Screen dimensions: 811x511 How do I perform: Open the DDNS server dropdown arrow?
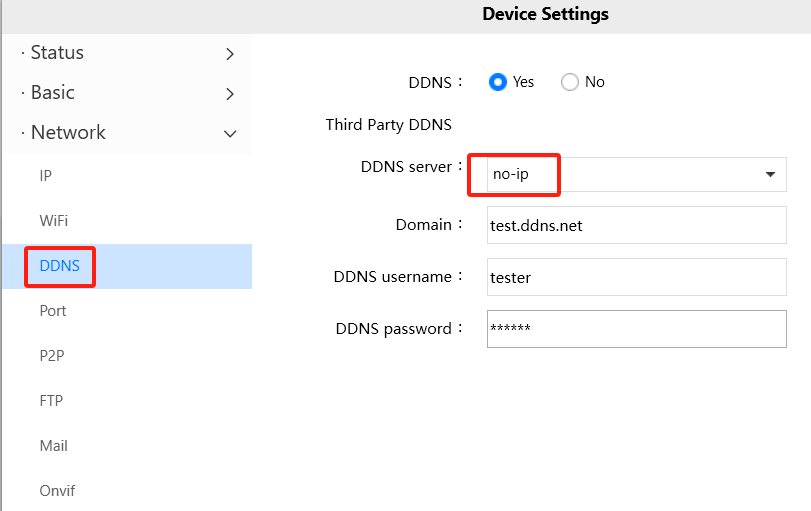click(770, 174)
